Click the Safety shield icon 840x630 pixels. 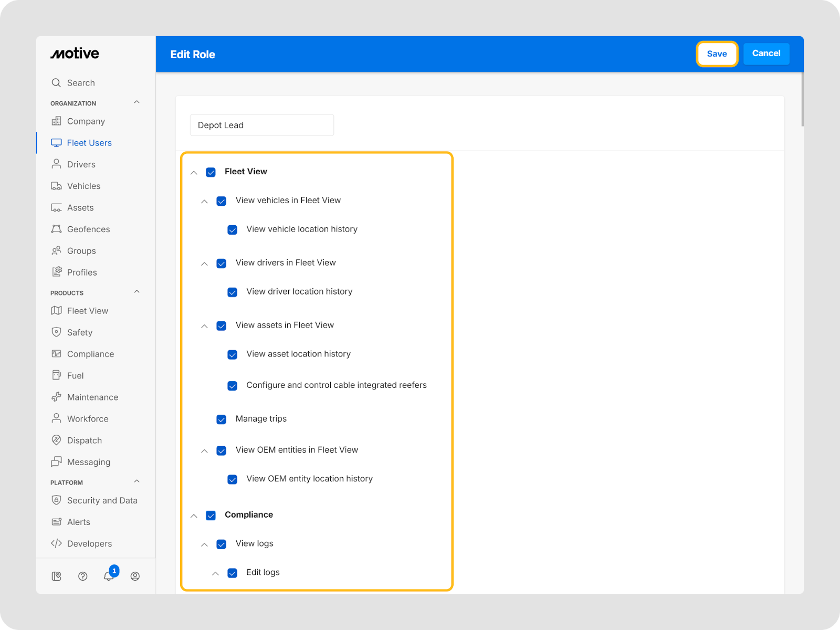tap(56, 332)
